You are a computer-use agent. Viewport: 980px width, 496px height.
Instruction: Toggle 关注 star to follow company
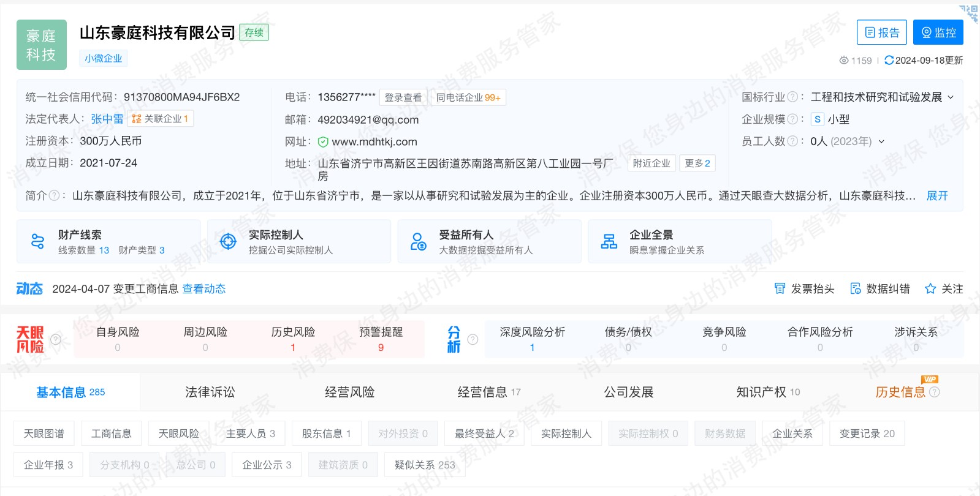coord(930,288)
